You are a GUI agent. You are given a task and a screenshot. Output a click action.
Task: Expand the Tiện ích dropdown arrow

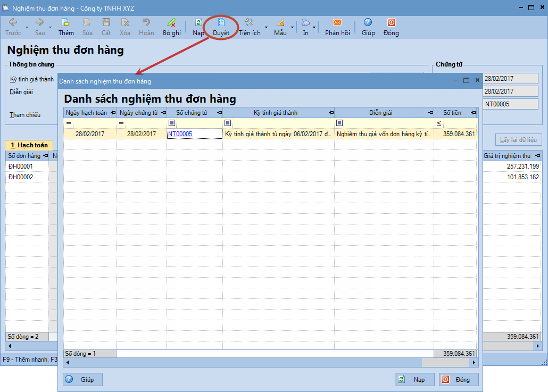[266, 27]
